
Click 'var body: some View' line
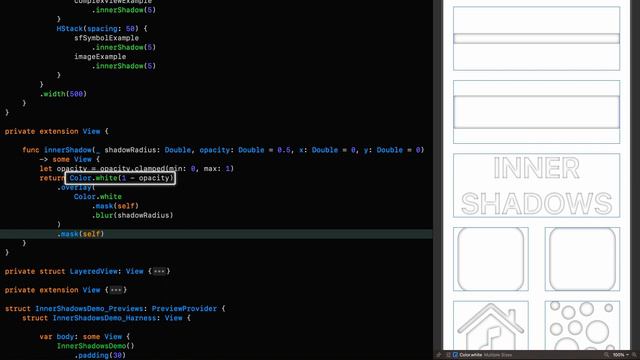pyautogui.click(x=84, y=337)
